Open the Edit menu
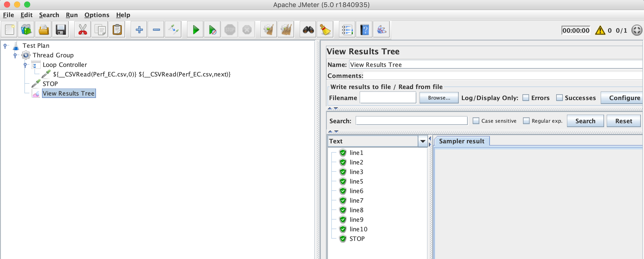Viewport: 644px width, 259px height. 26,15
